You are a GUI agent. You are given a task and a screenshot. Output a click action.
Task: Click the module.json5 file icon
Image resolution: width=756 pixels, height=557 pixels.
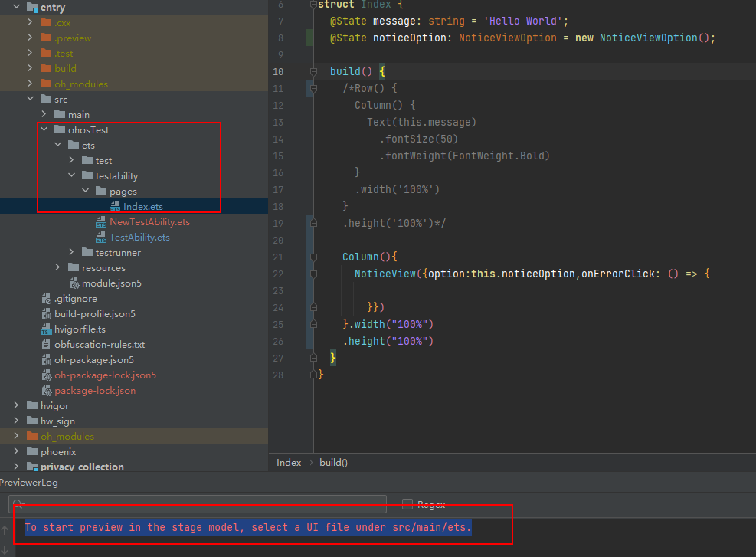pos(74,283)
